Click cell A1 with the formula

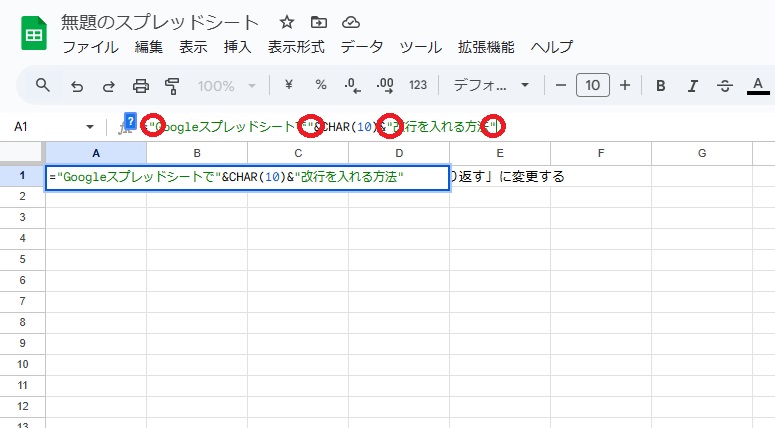point(247,177)
